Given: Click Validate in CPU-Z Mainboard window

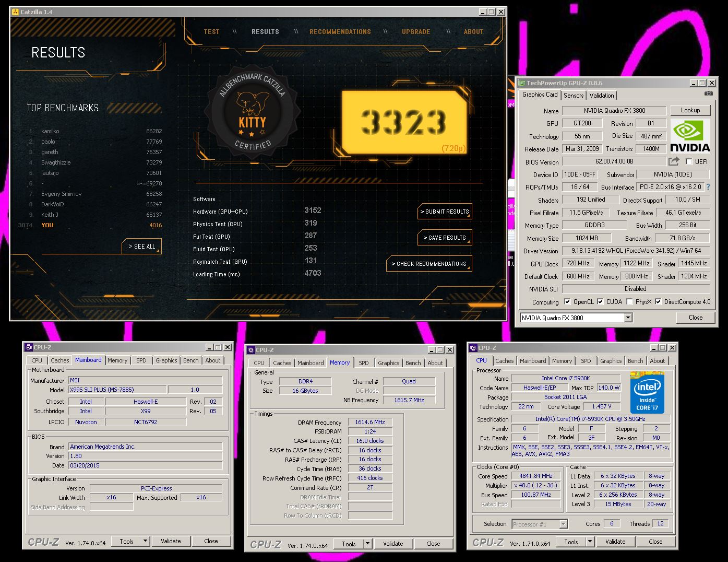Looking at the screenshot, I should pos(171,541).
